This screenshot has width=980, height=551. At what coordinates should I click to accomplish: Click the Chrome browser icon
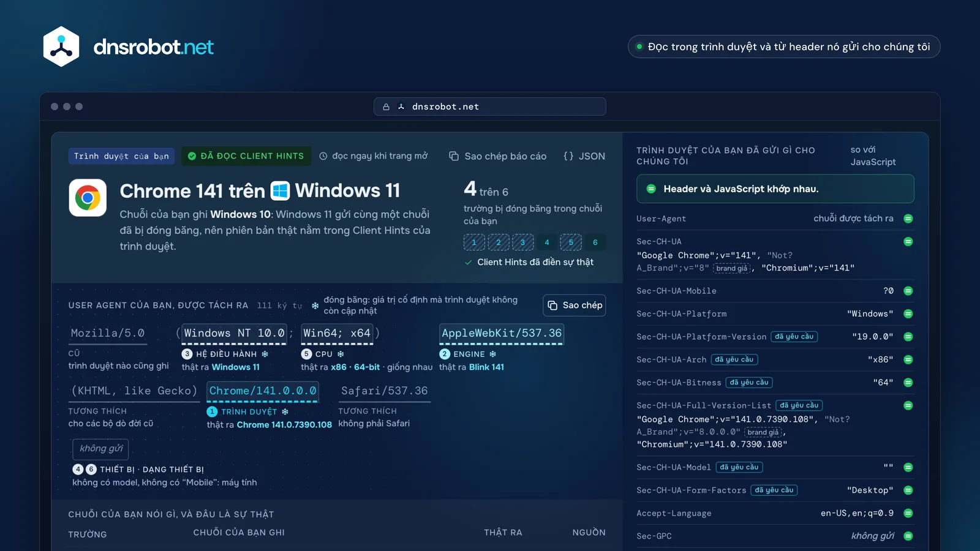click(x=88, y=198)
